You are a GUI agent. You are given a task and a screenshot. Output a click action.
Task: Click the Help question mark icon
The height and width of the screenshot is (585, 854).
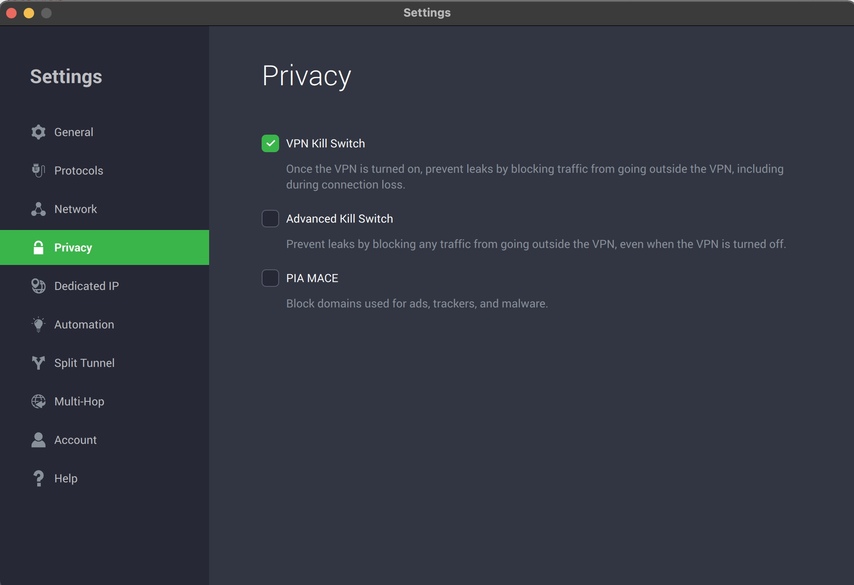tap(38, 478)
